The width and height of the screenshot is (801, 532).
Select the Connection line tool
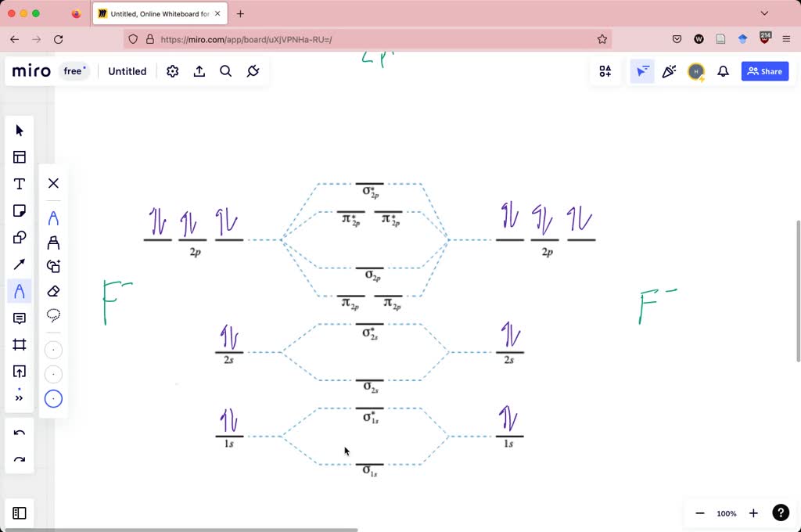pos(19,264)
